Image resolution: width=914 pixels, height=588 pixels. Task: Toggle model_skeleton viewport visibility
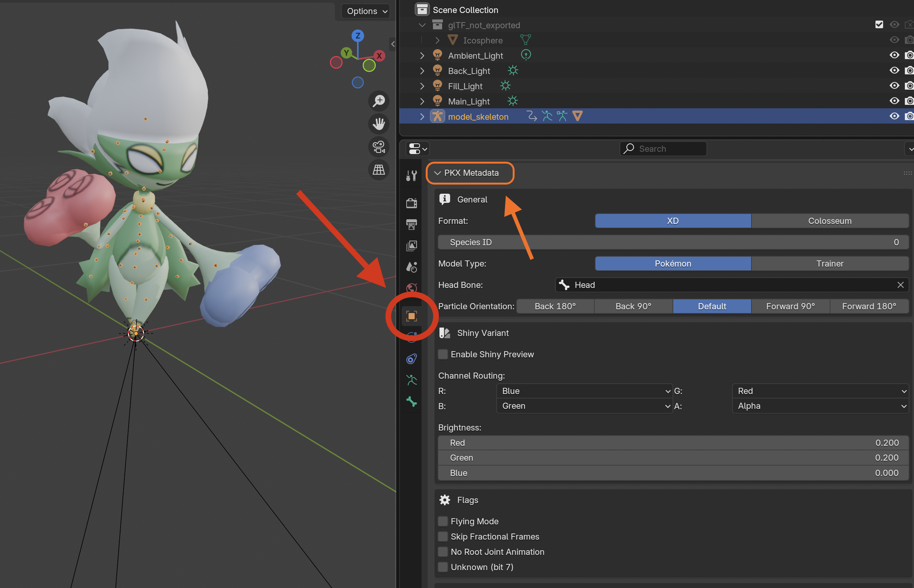click(894, 116)
